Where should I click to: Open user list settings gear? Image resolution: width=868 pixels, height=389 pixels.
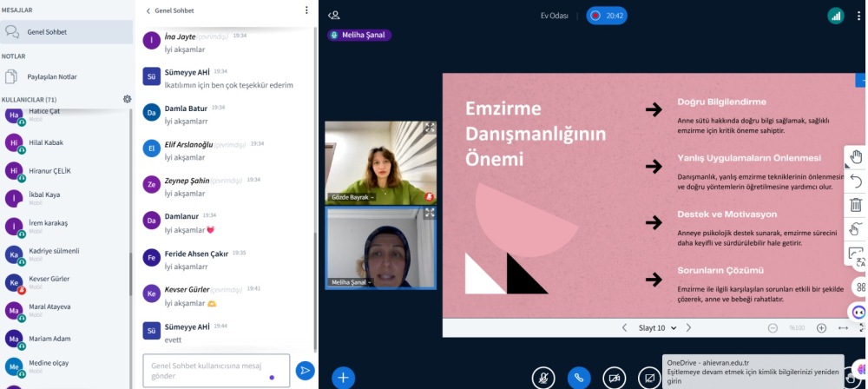pos(127,99)
